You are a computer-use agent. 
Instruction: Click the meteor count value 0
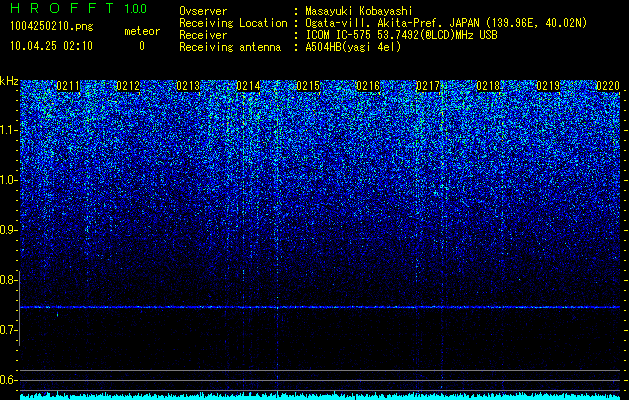(142, 46)
